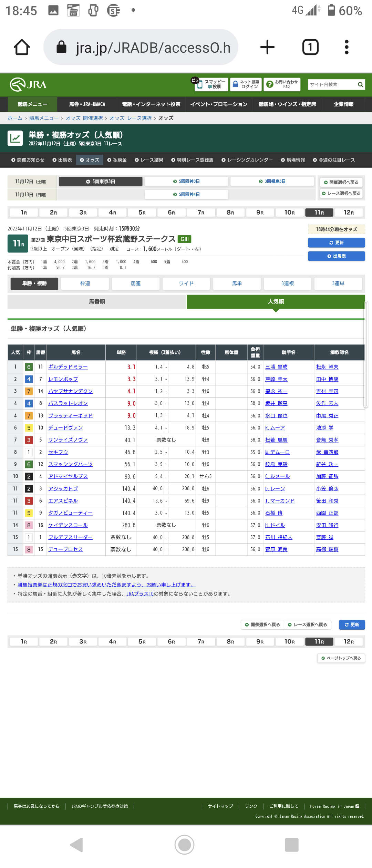This screenshot has width=372, height=868.
Task: Click bottom blue 更新 button
Action: pyautogui.click(x=352, y=625)
